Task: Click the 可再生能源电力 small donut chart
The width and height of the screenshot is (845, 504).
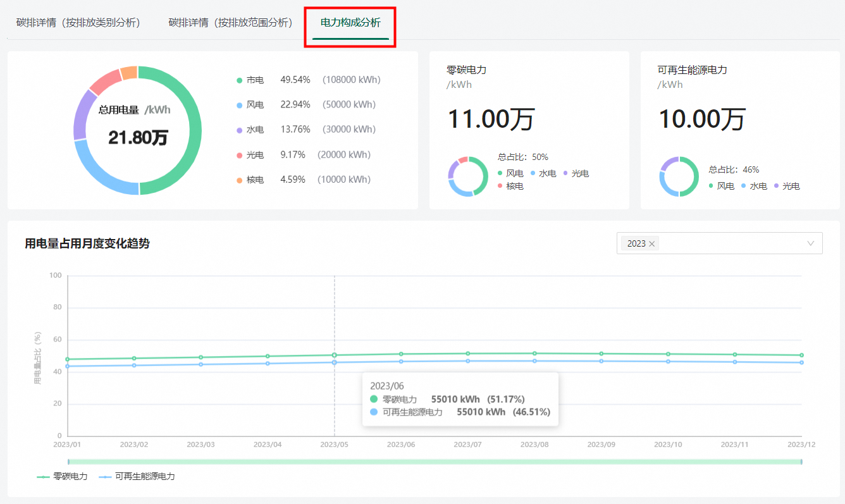Action: (x=679, y=176)
